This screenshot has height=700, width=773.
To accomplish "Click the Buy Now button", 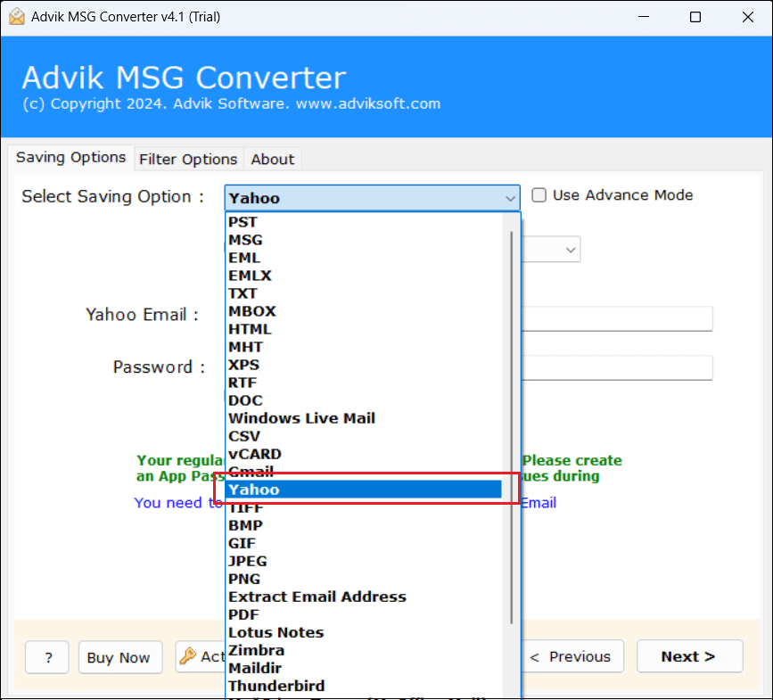I will tap(119, 657).
